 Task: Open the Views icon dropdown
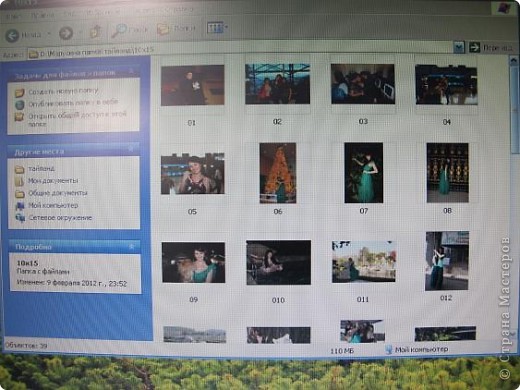[x=217, y=28]
